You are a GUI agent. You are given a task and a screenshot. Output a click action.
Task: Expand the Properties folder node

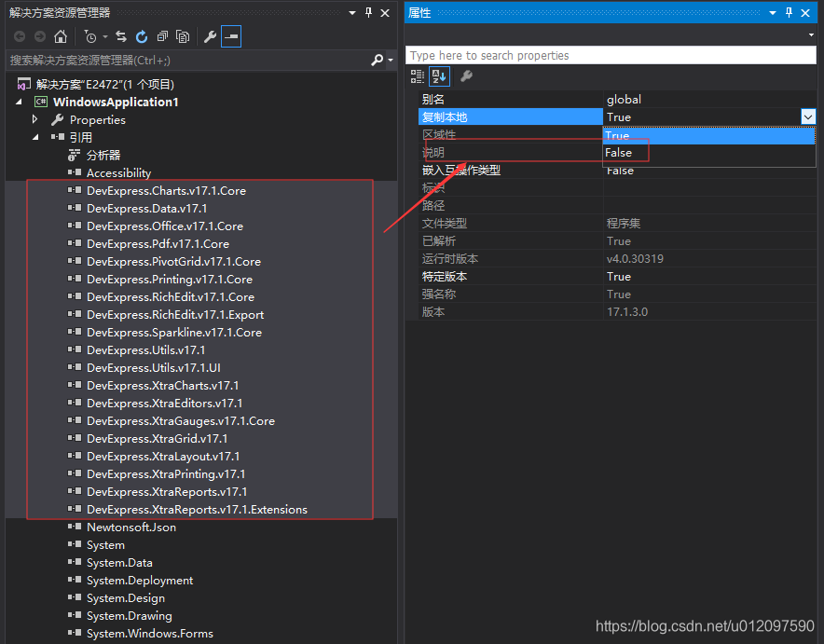34,119
